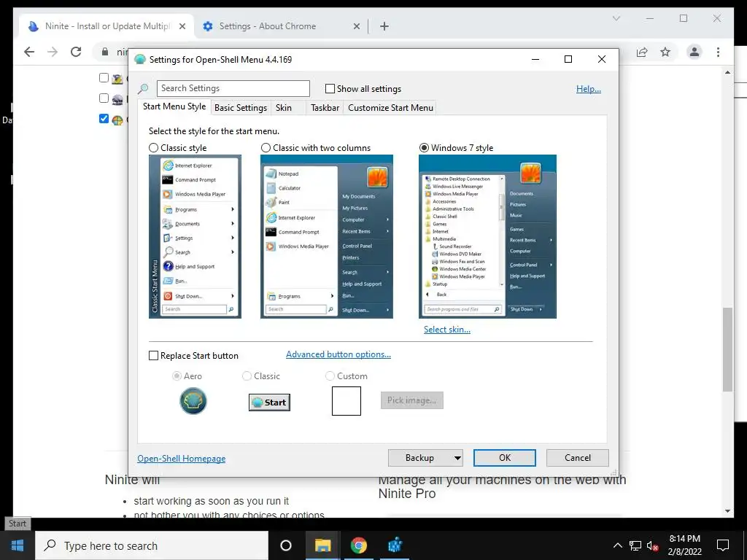The height and width of the screenshot is (560, 747).
Task: Click the Cancel button
Action: [578, 458]
